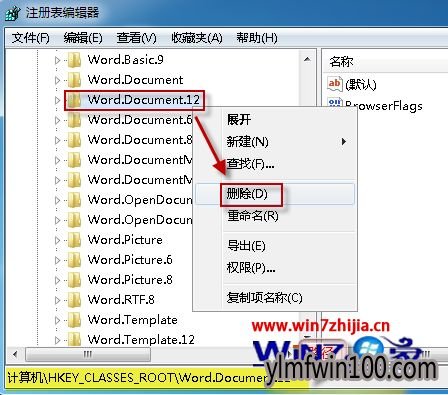Expand the Word.Document.12 tree node
Screen dimensions: 448x395
tap(58, 100)
